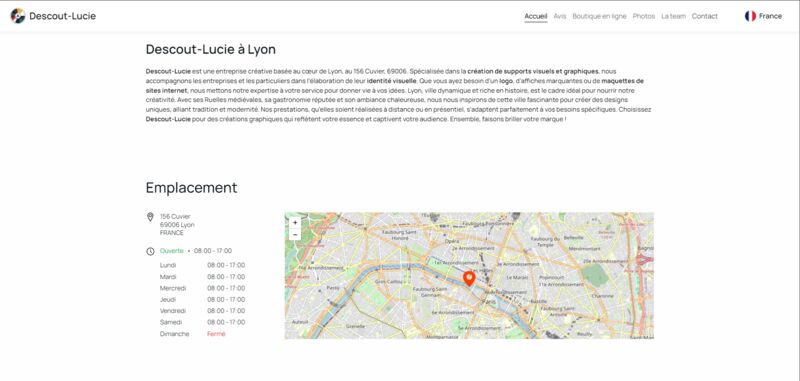Click the Mercredi opening hours row
This screenshot has width=800, height=381.
pos(203,288)
